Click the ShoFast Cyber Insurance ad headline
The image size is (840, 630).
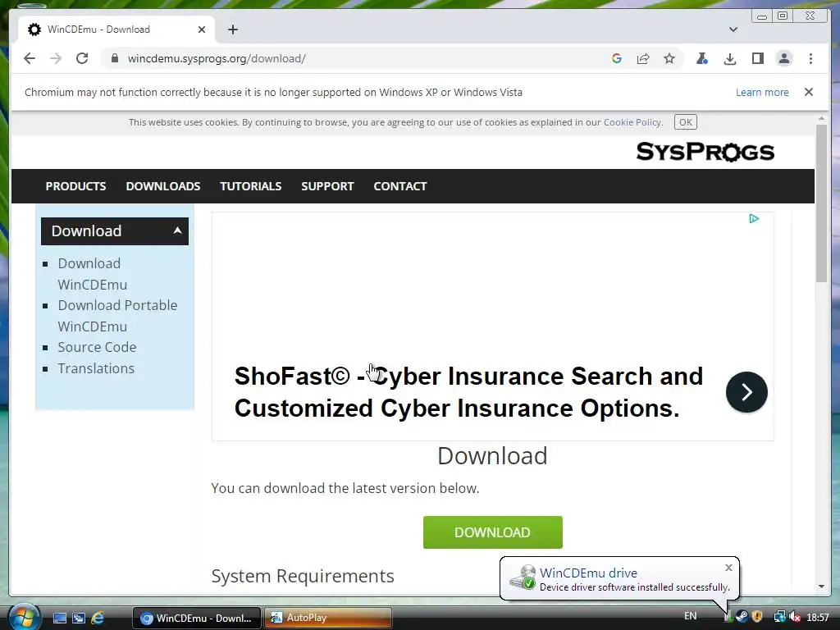[468, 392]
